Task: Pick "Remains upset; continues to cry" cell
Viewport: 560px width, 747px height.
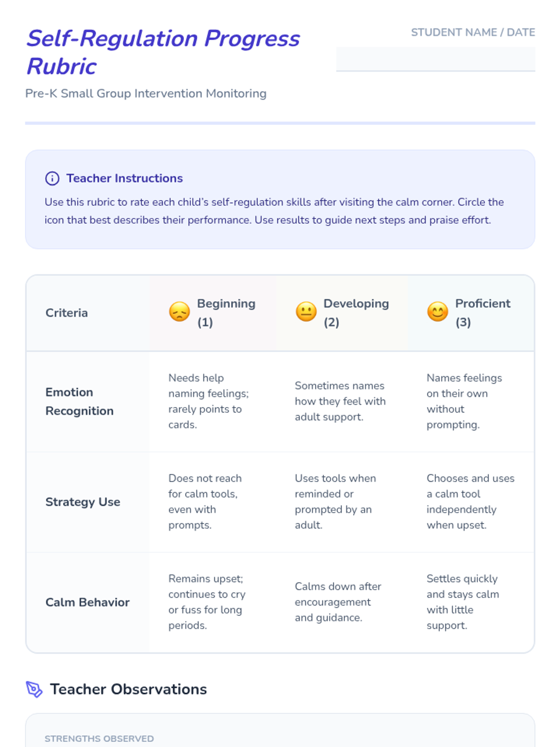Action: coord(207,602)
